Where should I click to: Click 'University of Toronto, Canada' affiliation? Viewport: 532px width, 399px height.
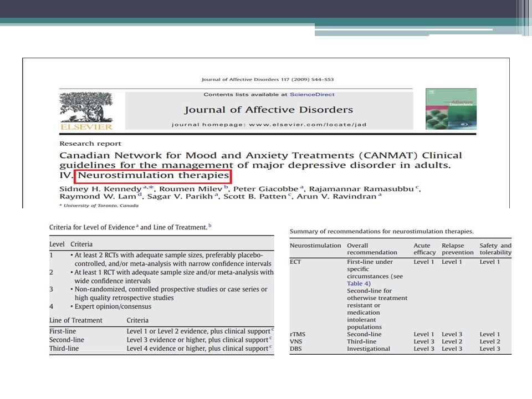[x=101, y=206]
